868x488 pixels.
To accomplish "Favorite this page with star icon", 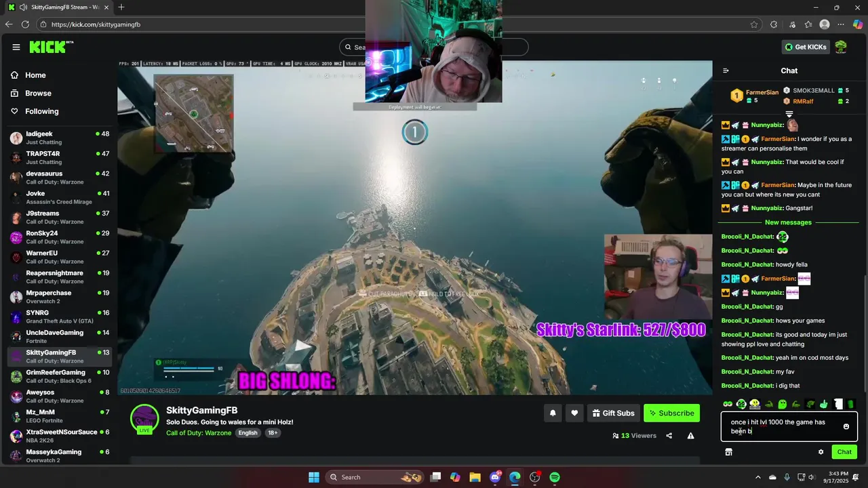I will [754, 24].
